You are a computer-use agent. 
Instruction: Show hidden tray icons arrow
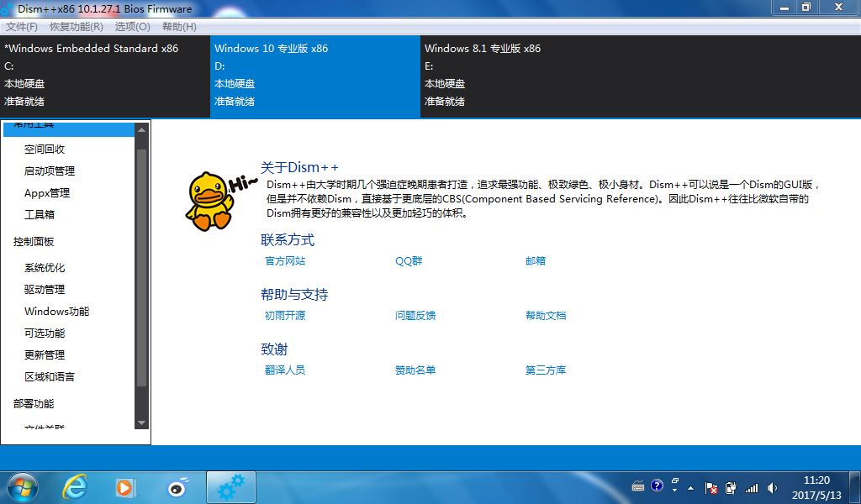[x=691, y=488]
